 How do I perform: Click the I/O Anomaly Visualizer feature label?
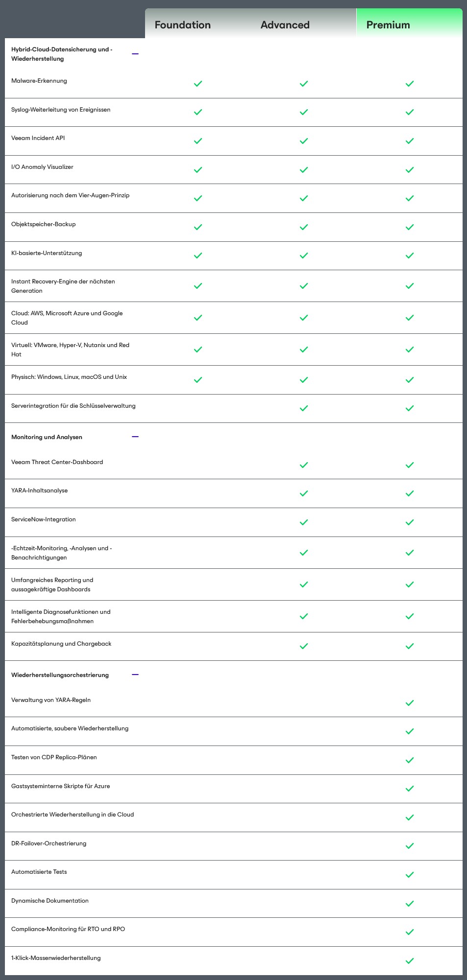42,167
